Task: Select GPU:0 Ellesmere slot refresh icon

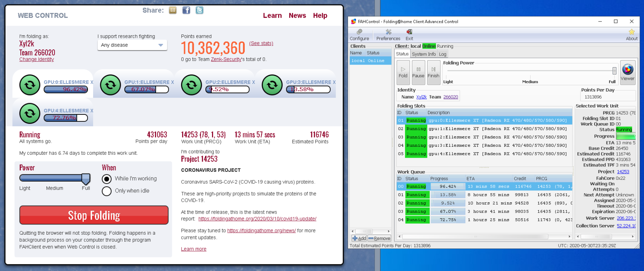Action: tap(30, 85)
